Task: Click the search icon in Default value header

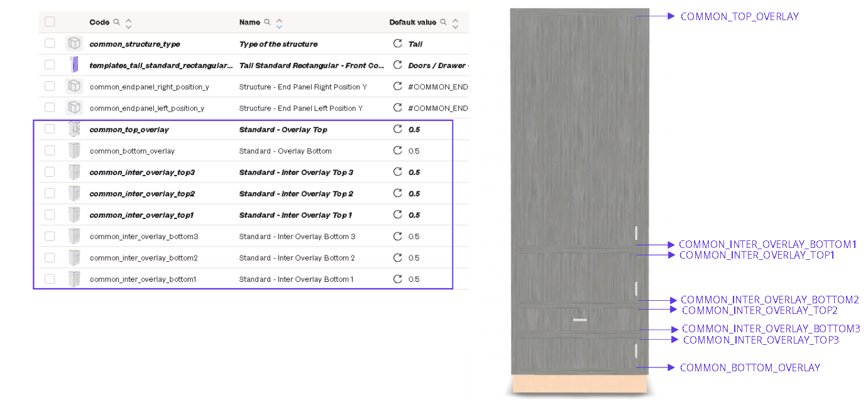Action: point(443,22)
